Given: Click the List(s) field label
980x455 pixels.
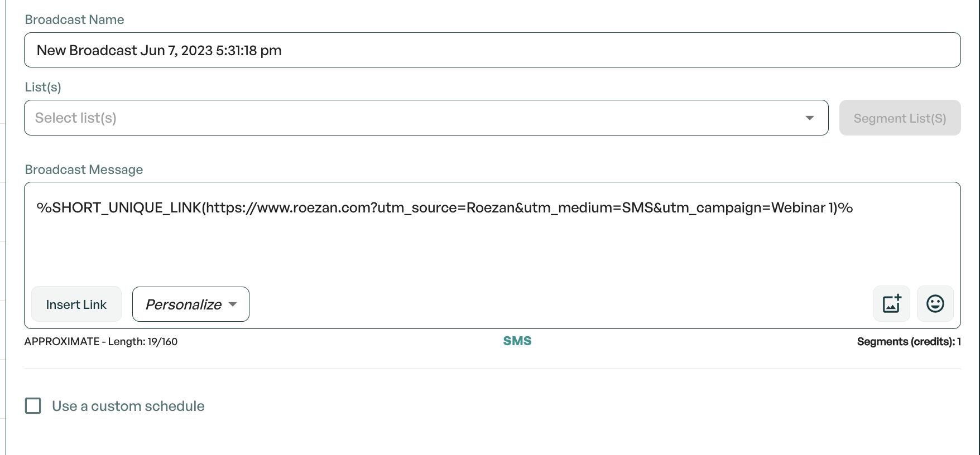Looking at the screenshot, I should tap(43, 87).
